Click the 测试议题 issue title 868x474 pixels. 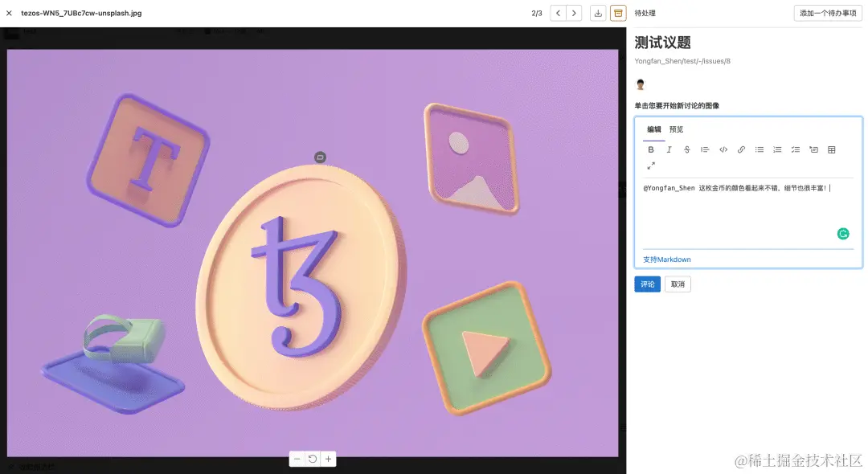(662, 43)
